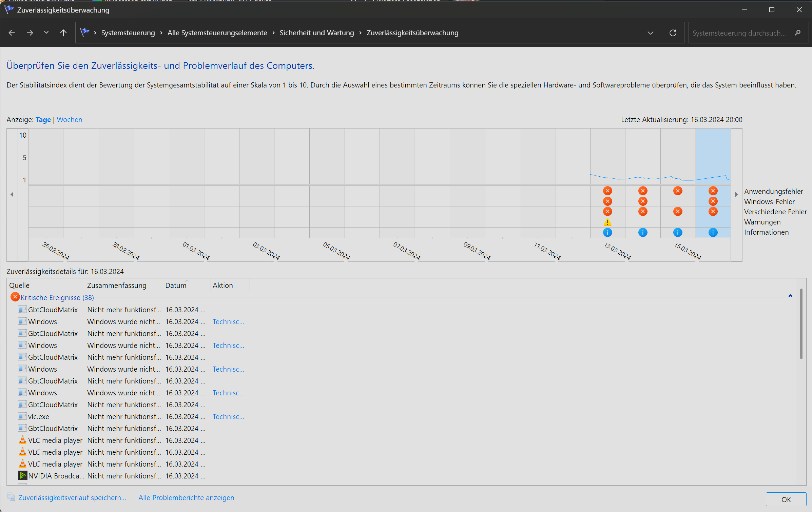
Task: Open the address bar history dropdown
Action: pyautogui.click(x=650, y=33)
